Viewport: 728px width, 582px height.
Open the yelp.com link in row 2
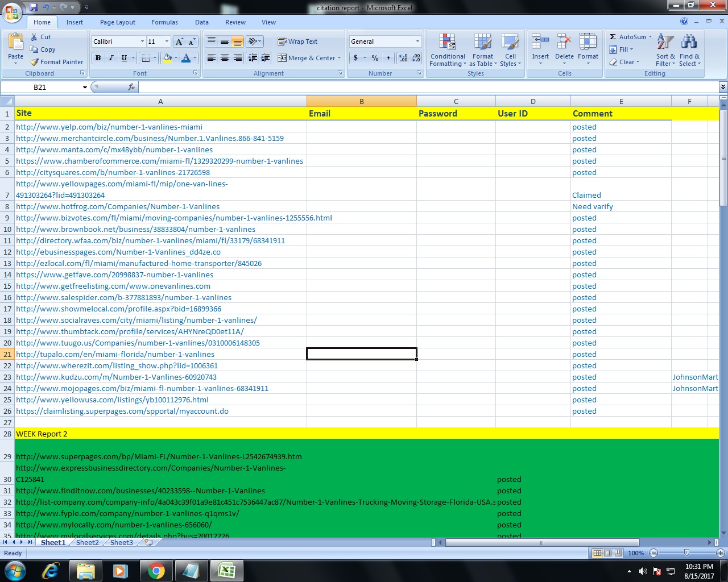pos(109,127)
